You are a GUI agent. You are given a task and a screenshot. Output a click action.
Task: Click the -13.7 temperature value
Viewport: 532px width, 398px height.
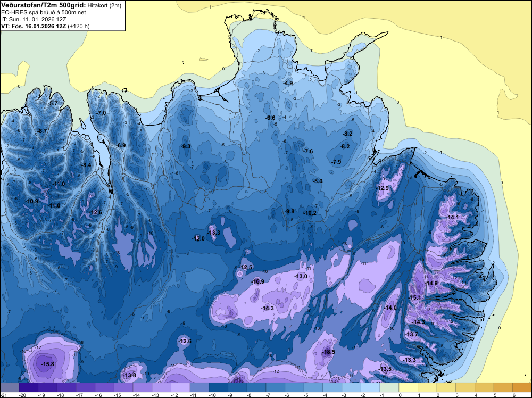412,334
